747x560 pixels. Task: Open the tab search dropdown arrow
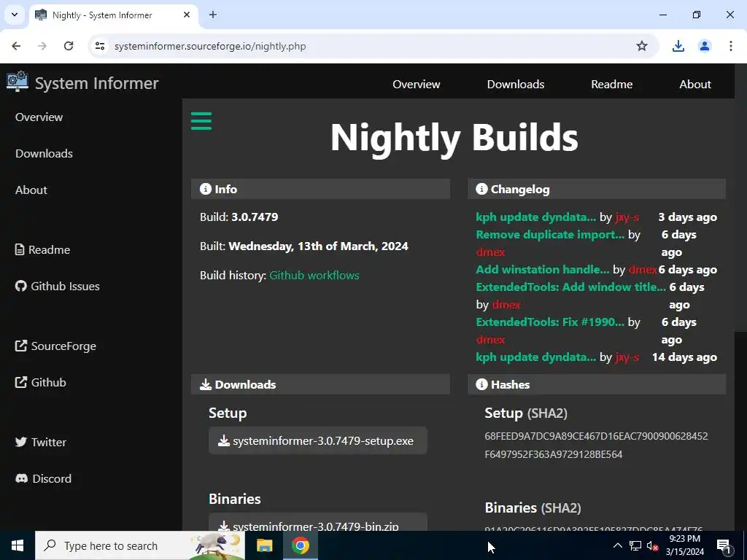[x=15, y=15]
